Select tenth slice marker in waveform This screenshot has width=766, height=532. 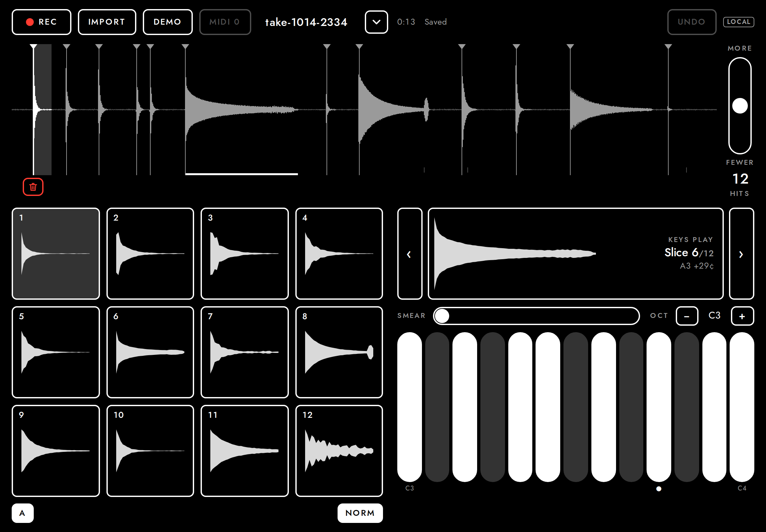tap(516, 47)
